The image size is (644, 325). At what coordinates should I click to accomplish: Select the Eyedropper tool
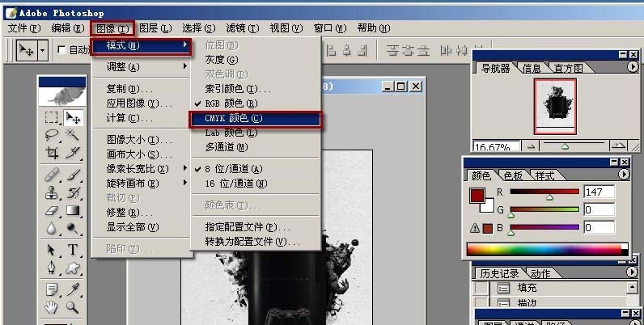click(73, 289)
